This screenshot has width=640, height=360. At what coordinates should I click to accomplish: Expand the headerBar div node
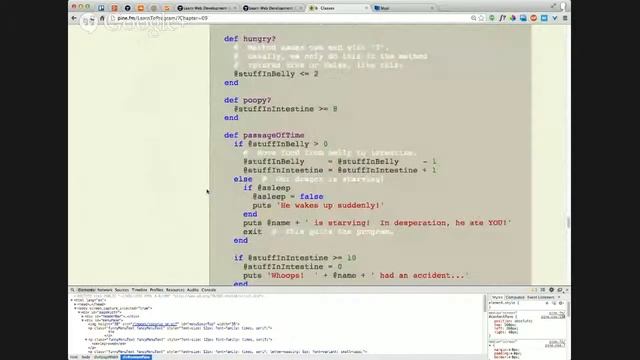coord(82,316)
